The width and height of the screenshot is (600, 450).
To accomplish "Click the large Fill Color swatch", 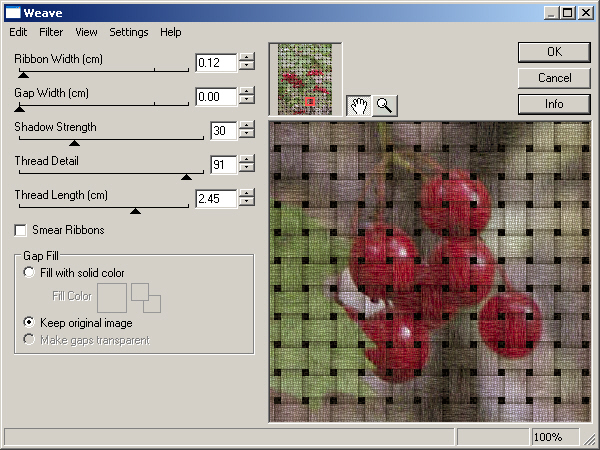I will pos(112,298).
